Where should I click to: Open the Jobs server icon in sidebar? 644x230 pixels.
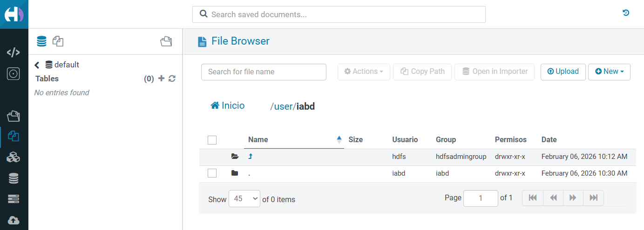tap(14, 199)
